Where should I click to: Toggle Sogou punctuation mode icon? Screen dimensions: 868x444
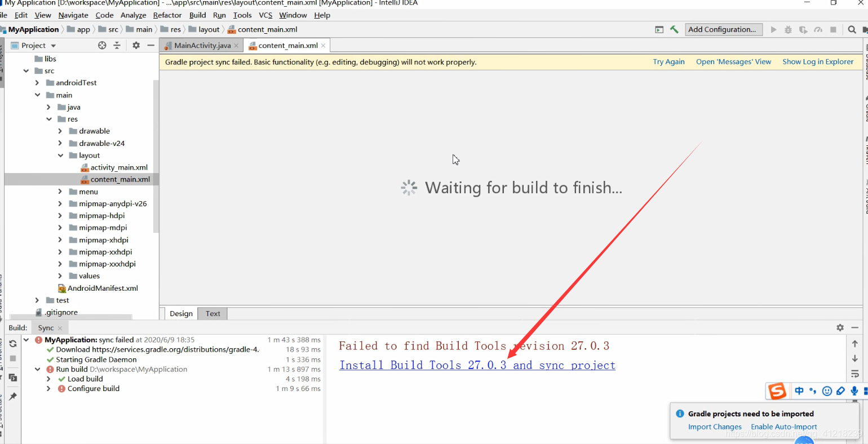click(x=813, y=390)
